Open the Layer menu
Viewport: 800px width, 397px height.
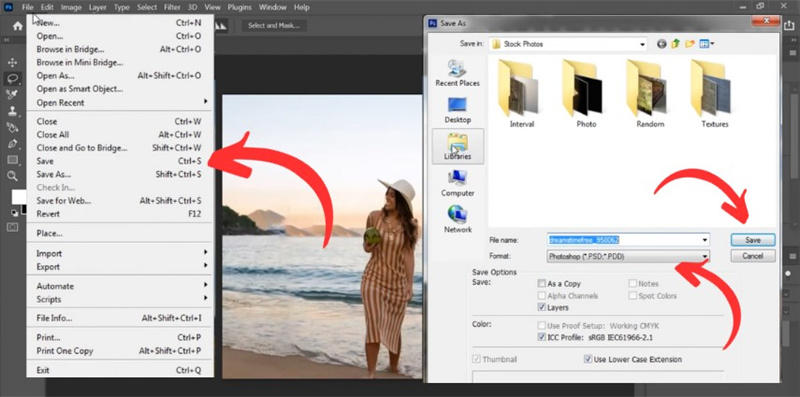click(x=97, y=7)
